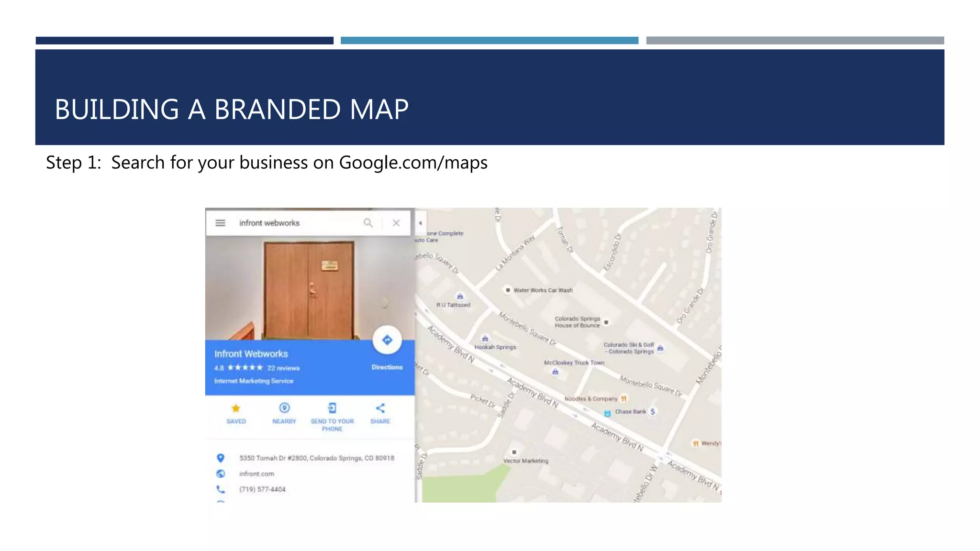Click the Hookah Springs map marker

[485, 339]
